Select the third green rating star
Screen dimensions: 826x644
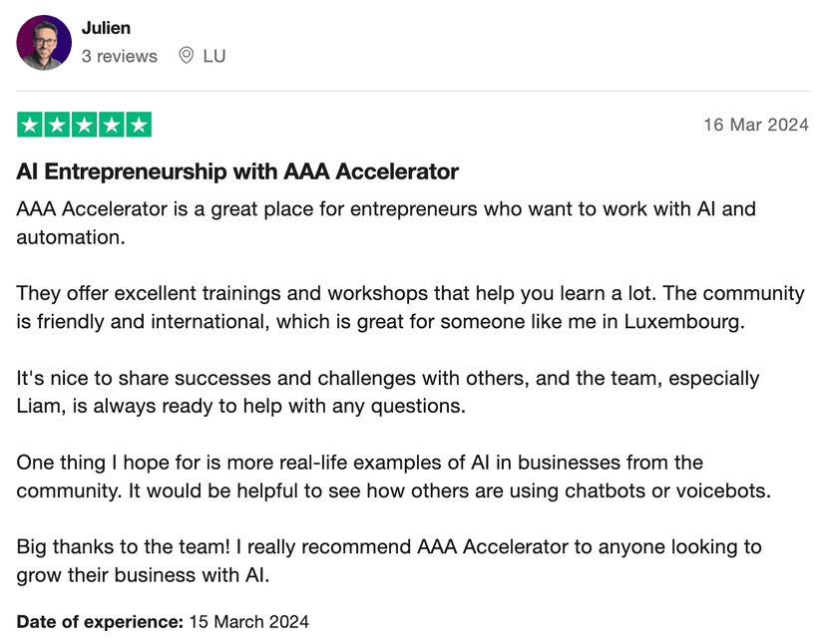tap(85, 125)
